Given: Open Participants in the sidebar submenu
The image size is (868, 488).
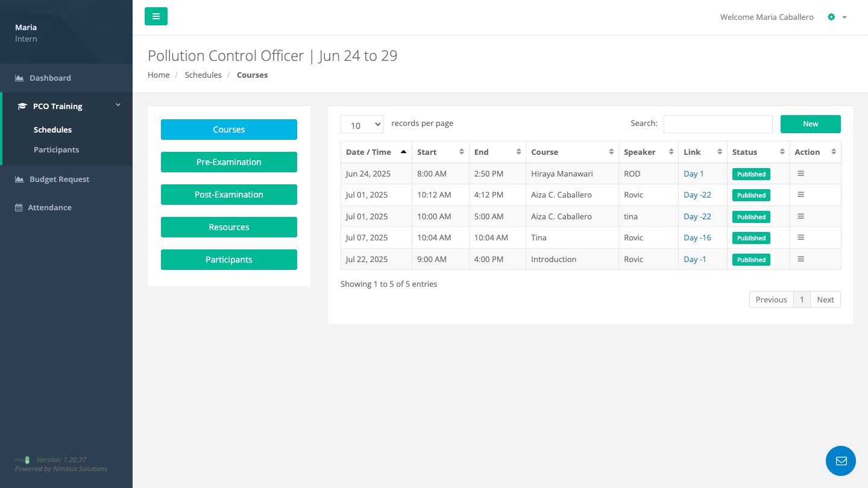Looking at the screenshot, I should (56, 149).
